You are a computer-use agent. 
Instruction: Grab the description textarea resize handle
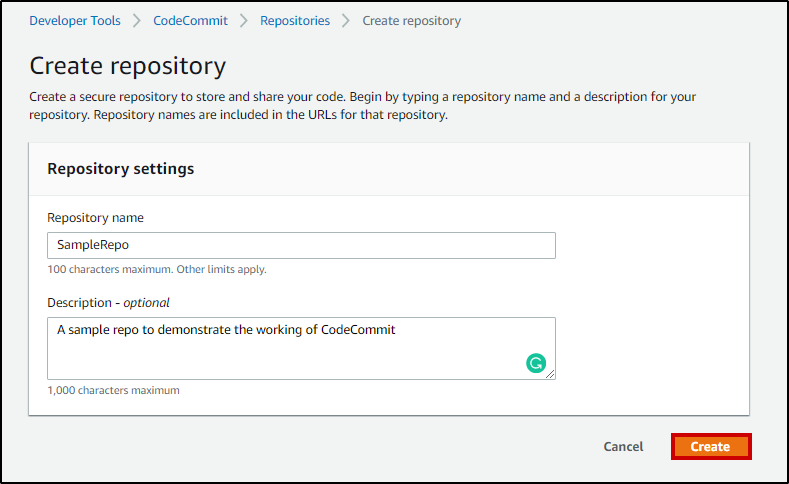[550, 374]
